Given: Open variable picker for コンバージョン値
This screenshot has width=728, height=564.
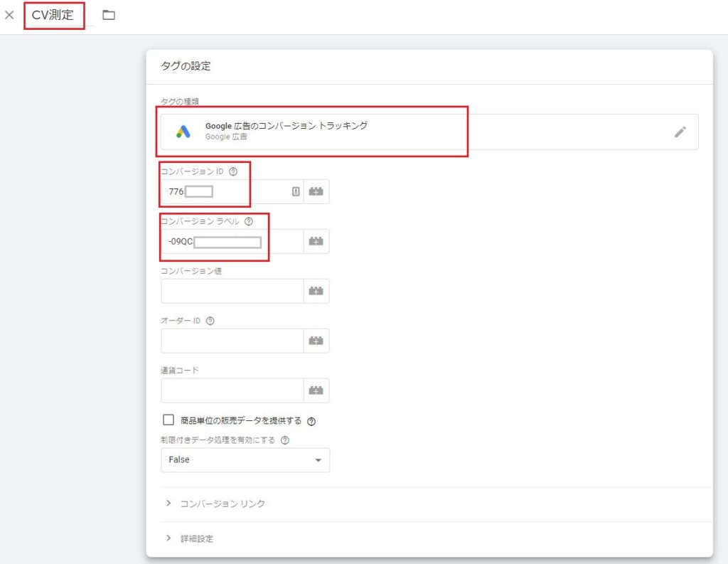Looking at the screenshot, I should point(316,291).
